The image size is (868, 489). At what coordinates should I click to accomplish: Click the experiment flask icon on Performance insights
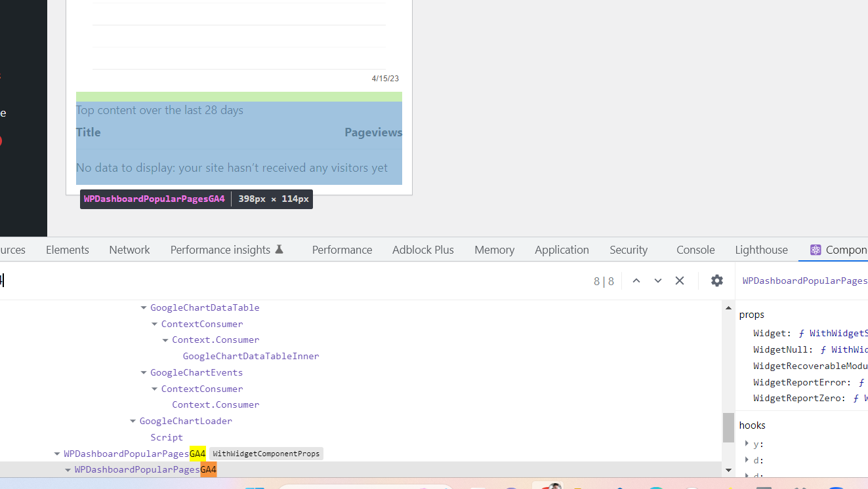(x=280, y=248)
